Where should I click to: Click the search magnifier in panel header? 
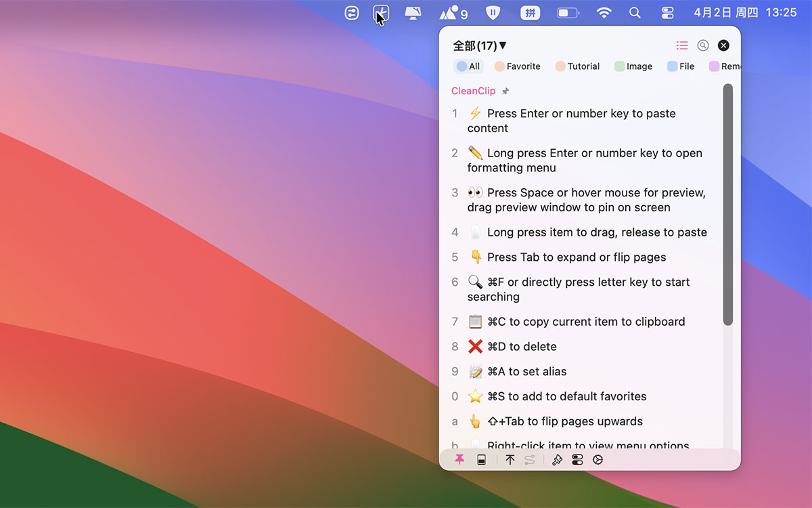click(703, 45)
